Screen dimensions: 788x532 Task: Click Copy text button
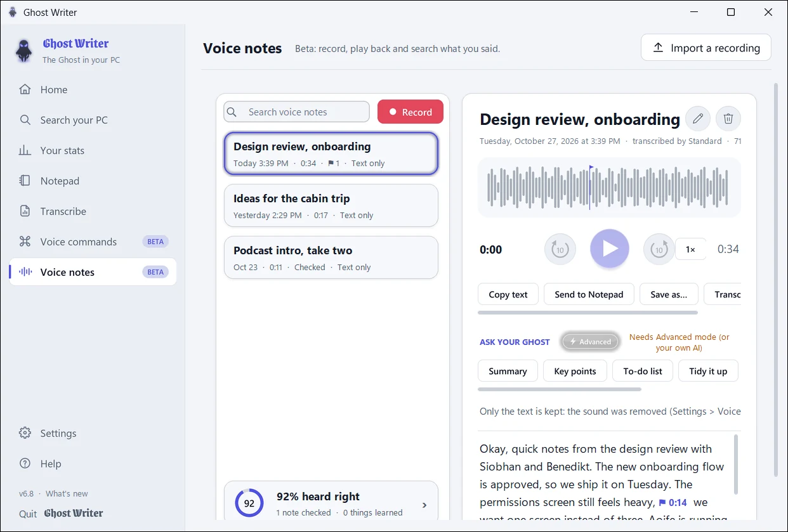pyautogui.click(x=508, y=294)
